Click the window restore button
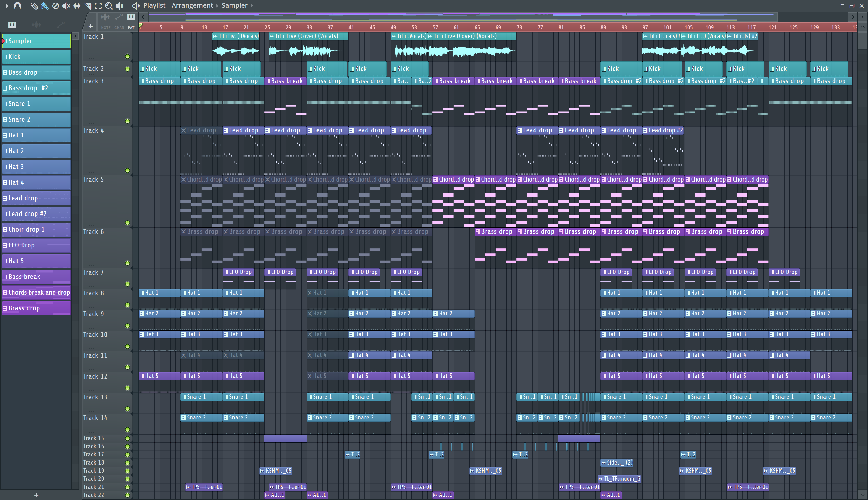This screenshot has height=500, width=868. coord(852,6)
